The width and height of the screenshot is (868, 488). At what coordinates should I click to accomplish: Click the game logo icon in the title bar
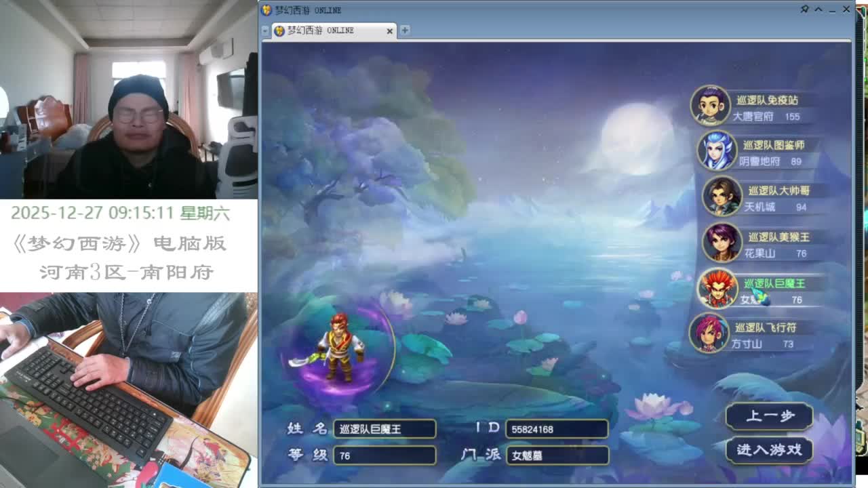tap(267, 9)
